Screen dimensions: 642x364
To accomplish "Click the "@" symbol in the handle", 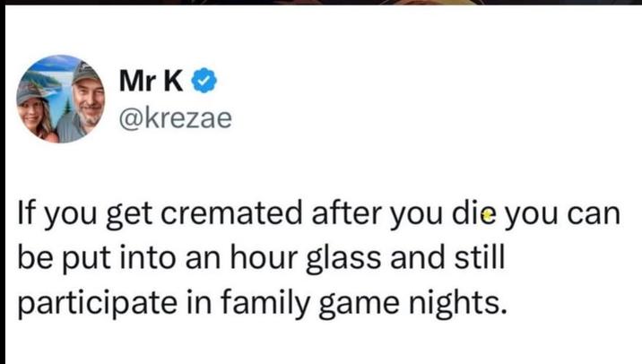I will 128,117.
